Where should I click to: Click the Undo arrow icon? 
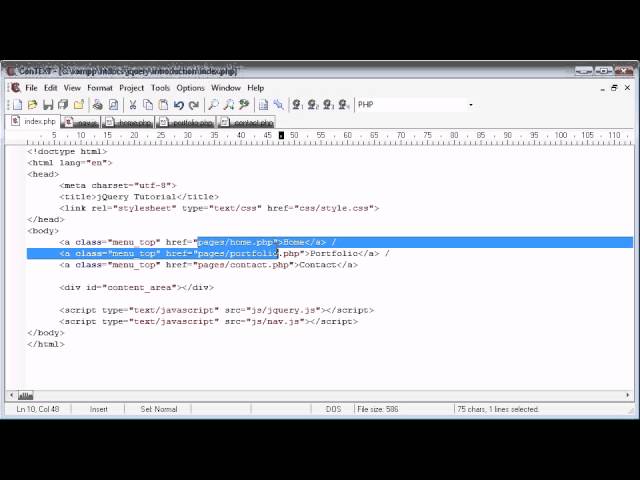click(178, 105)
